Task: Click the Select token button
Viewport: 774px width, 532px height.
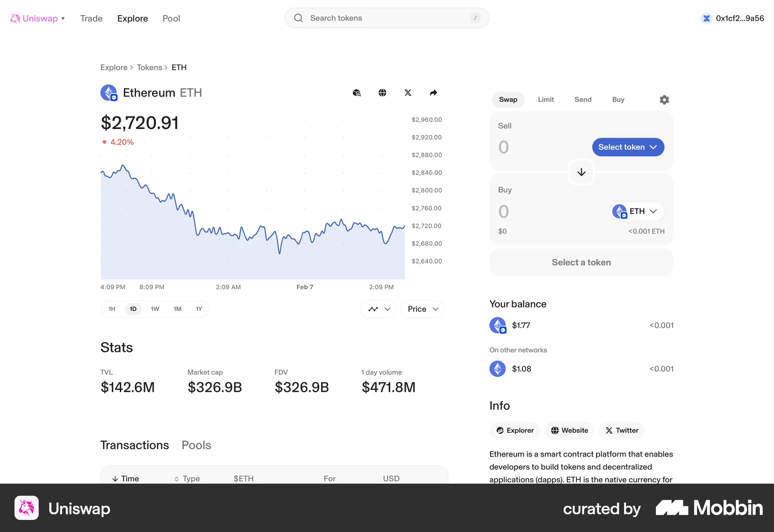Action: (x=627, y=147)
